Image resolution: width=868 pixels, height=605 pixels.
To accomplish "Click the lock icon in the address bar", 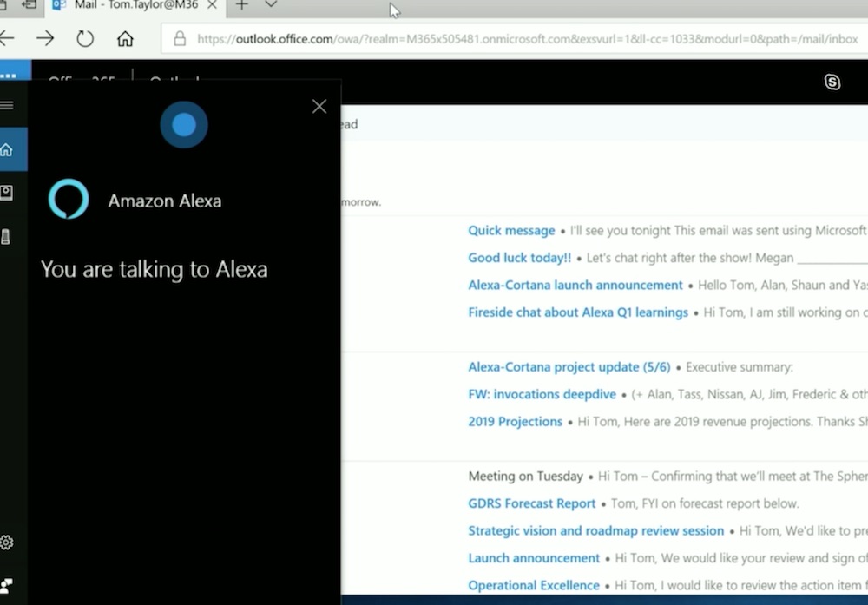I will (180, 38).
